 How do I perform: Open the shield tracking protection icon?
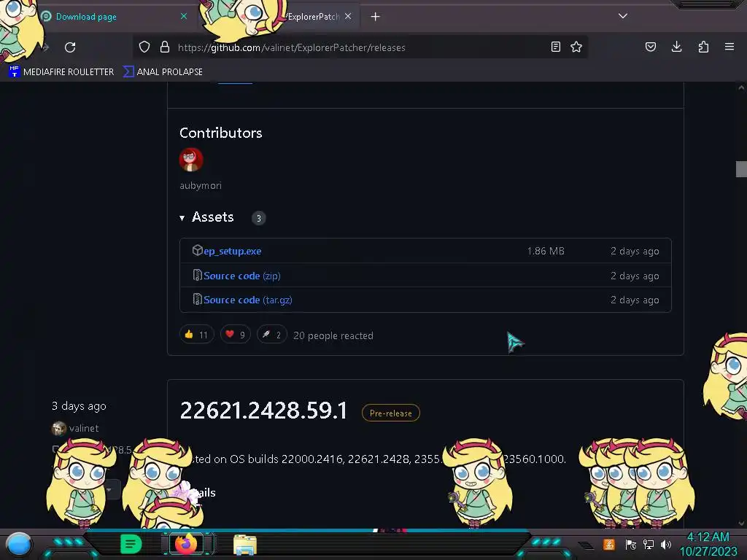(x=144, y=47)
